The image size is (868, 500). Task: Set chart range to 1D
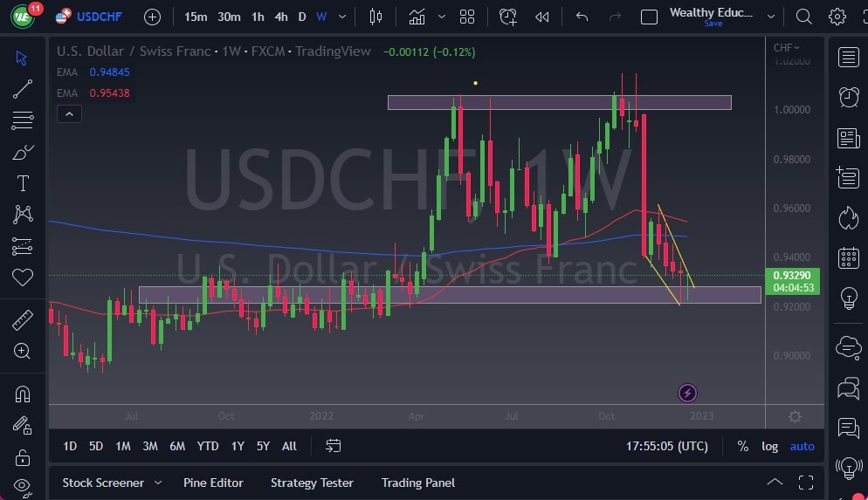tap(70, 446)
